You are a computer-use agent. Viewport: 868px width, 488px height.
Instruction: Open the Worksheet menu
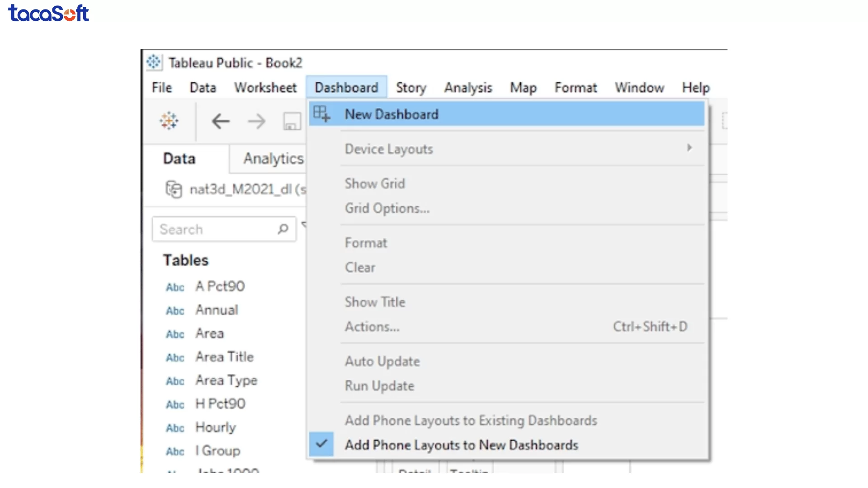265,88
